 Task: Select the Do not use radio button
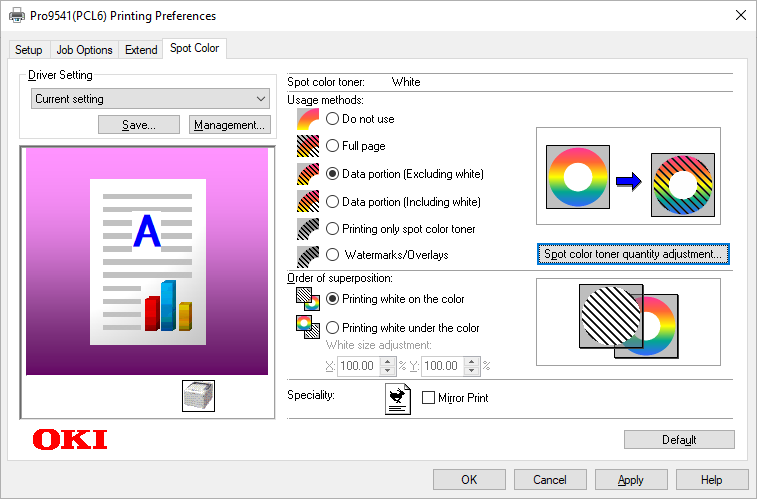pyautogui.click(x=332, y=119)
